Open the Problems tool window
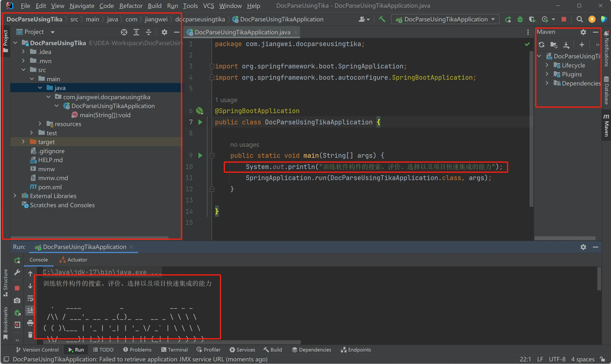Screen dimensions: 611x364 [137, 350]
